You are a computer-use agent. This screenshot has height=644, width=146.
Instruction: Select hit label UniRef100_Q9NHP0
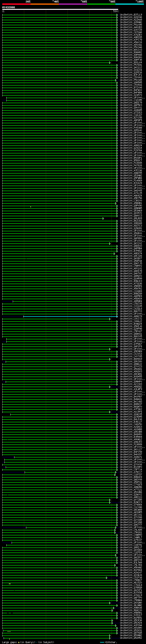pyautogui.click(x=131, y=382)
